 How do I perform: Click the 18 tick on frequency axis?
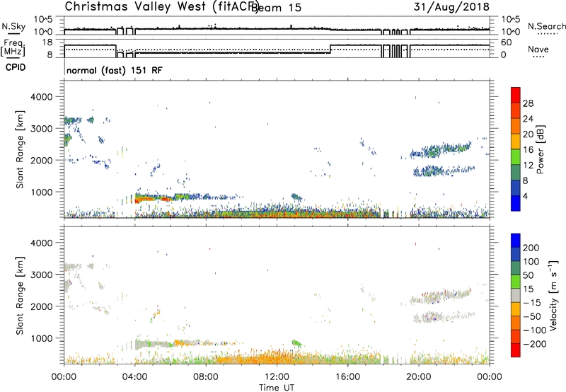pos(47,42)
